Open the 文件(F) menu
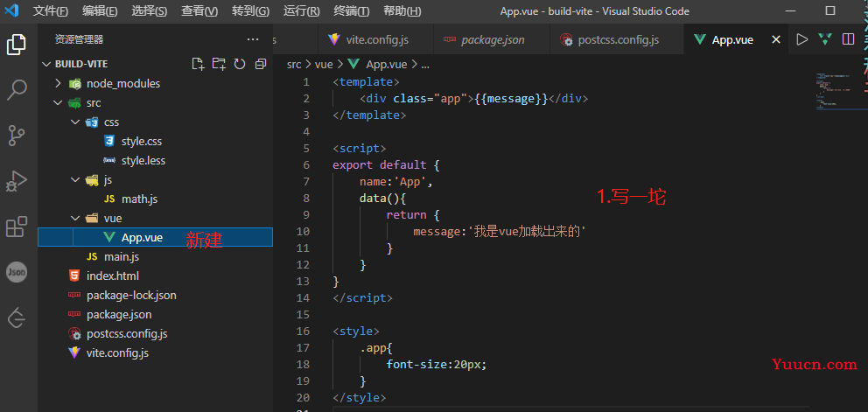Screen dimensions: 868x412 click(x=51, y=11)
